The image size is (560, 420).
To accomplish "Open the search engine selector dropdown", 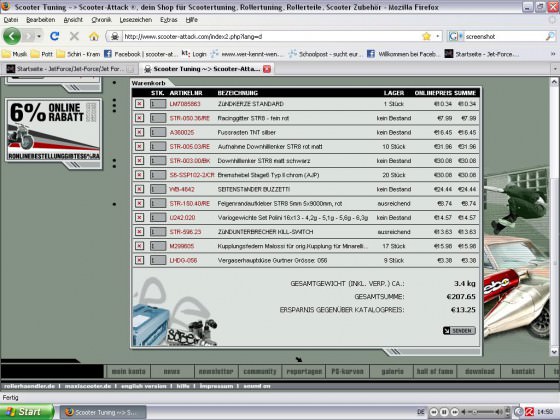I will (455, 36).
